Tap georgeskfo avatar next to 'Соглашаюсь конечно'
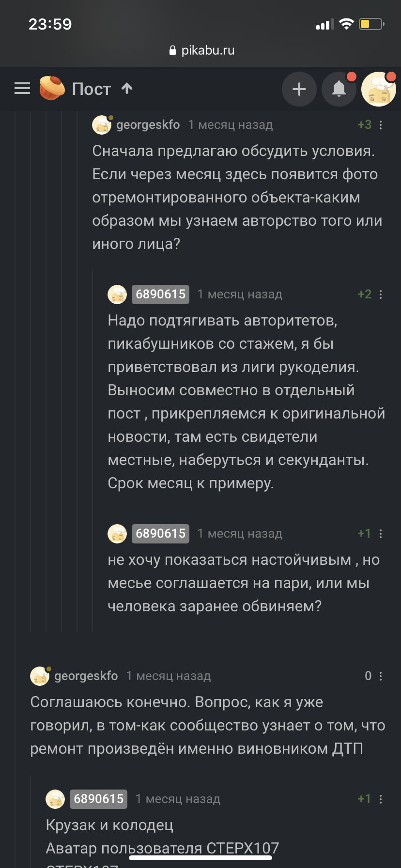The image size is (401, 868). coord(40,676)
